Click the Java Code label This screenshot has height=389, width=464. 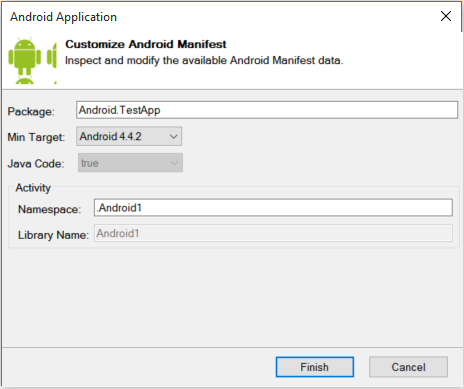point(36,164)
